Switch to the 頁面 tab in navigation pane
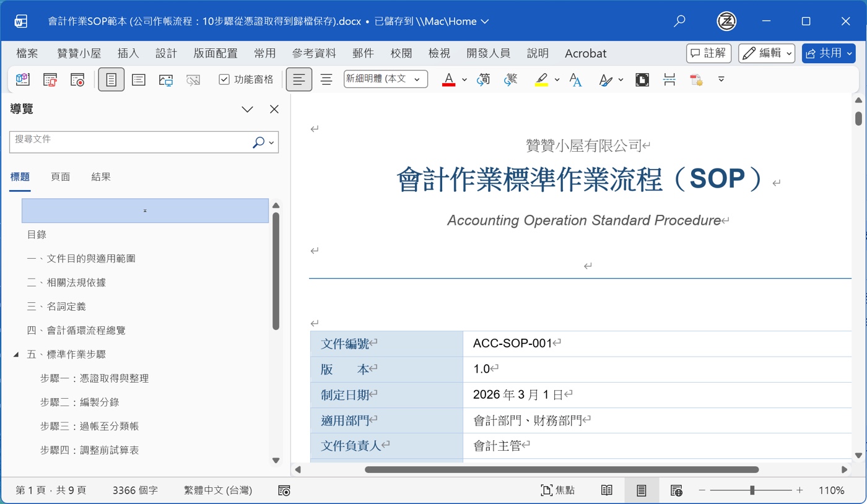The height and width of the screenshot is (504, 867). (x=60, y=176)
